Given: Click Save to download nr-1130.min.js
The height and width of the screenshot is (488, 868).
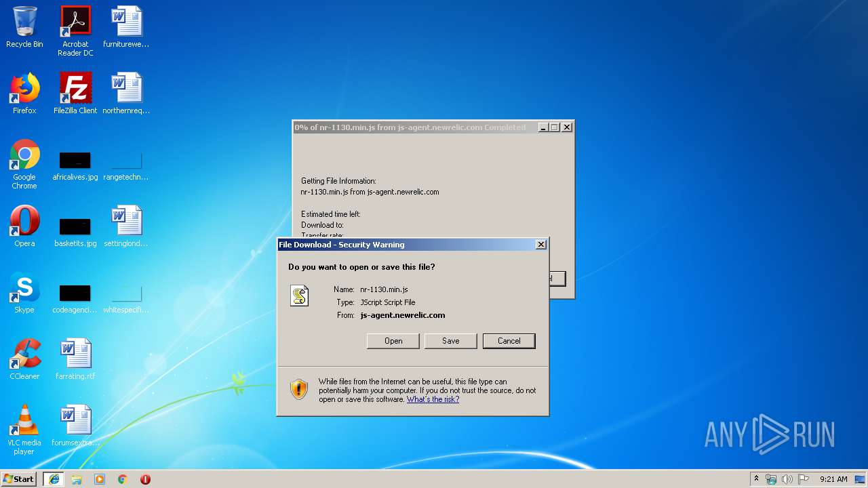Looking at the screenshot, I should (451, 341).
